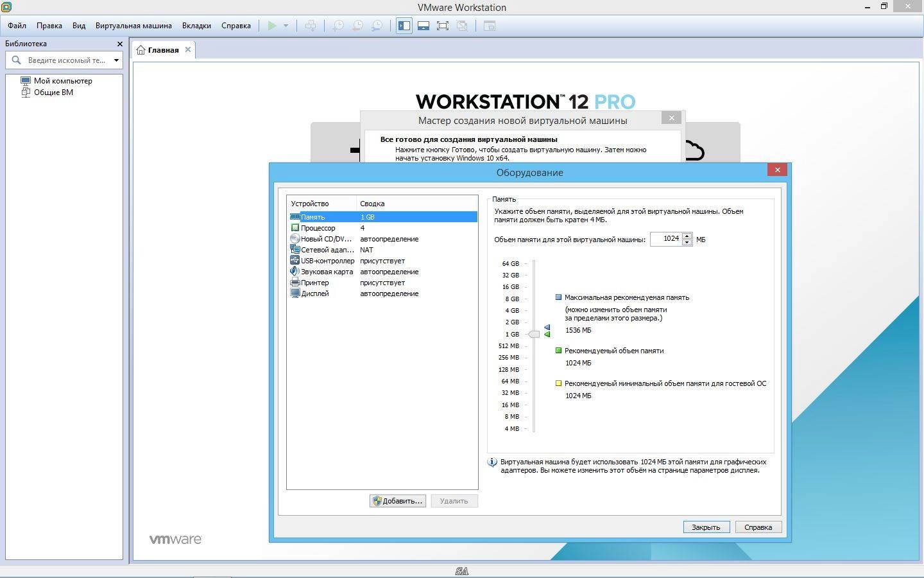
Task: Select the Процессор device row
Action: [382, 228]
